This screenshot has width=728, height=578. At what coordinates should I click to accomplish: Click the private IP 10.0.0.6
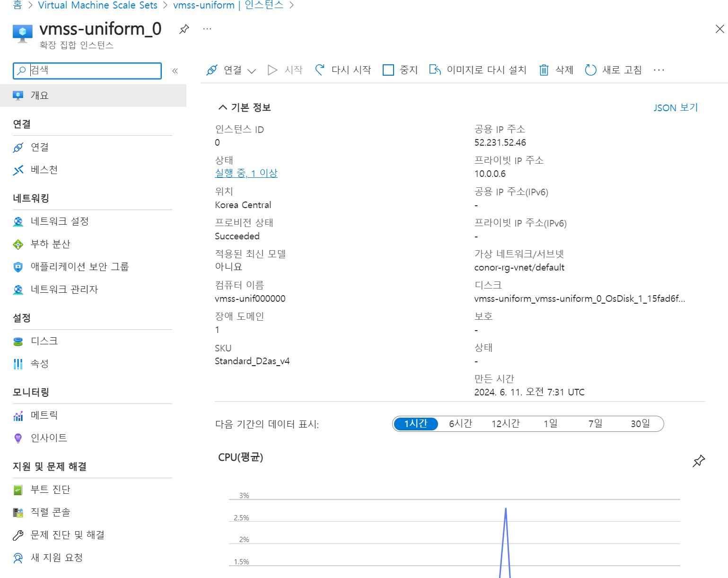point(490,174)
